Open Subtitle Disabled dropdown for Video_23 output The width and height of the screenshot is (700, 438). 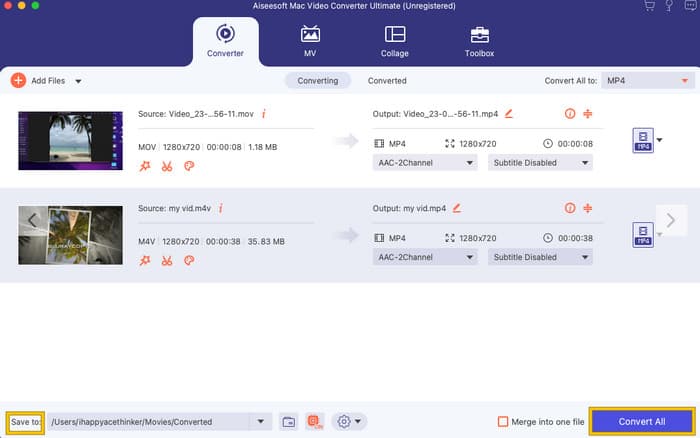click(540, 163)
